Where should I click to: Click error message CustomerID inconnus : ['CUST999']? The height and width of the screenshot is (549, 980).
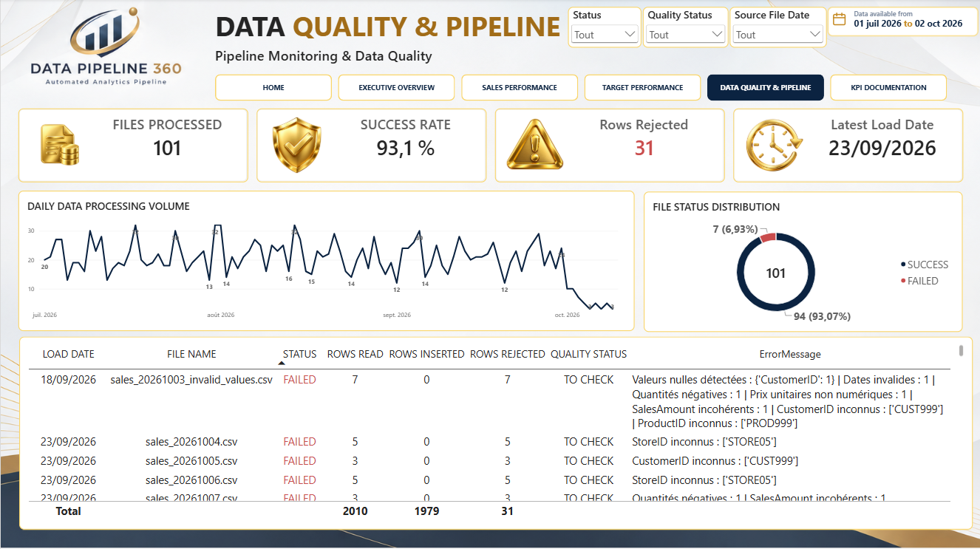pos(715,461)
